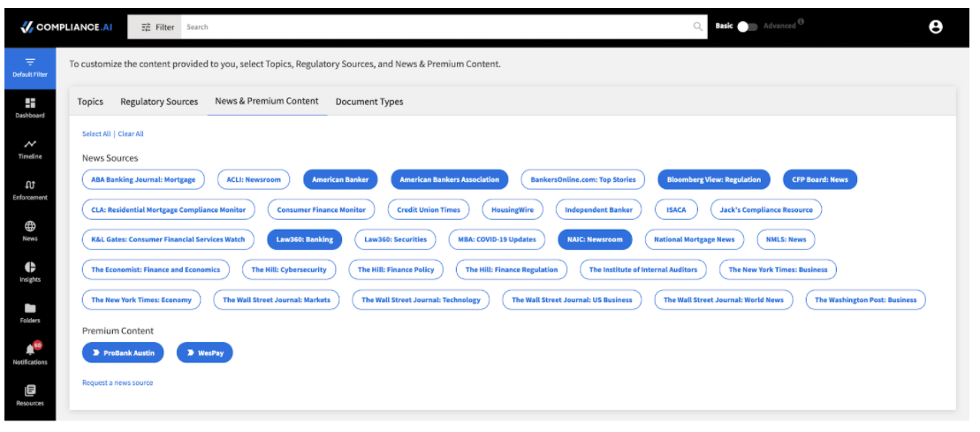The width and height of the screenshot is (980, 432).
Task: Deselect WesPay premium content
Action: pos(205,352)
